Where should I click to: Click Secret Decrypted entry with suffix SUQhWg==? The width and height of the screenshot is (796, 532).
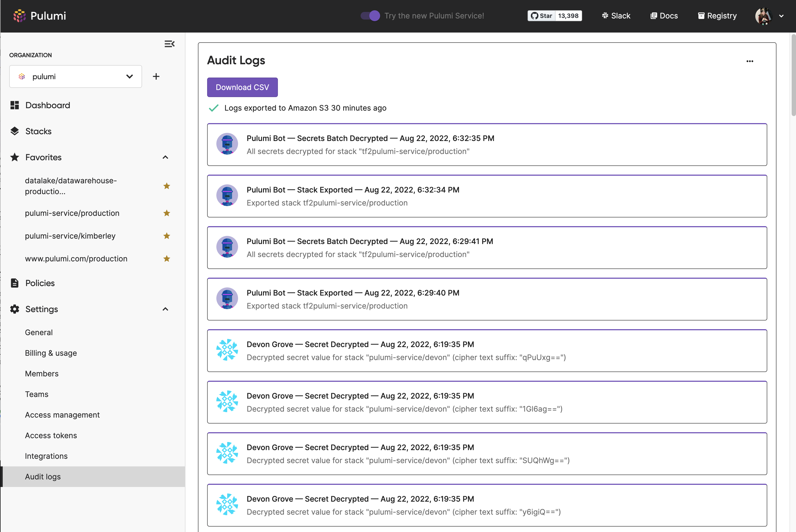click(x=487, y=454)
